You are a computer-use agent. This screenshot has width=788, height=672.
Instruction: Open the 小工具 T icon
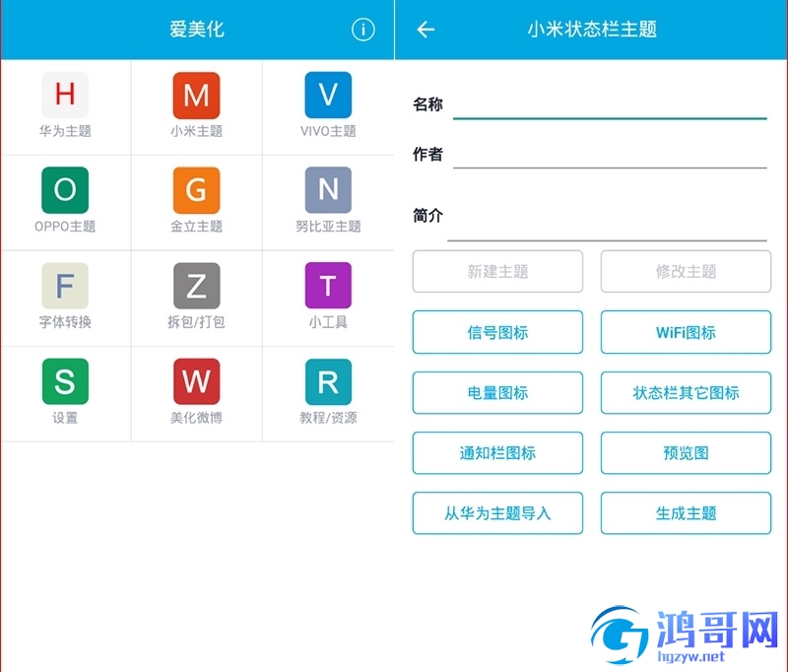click(328, 285)
